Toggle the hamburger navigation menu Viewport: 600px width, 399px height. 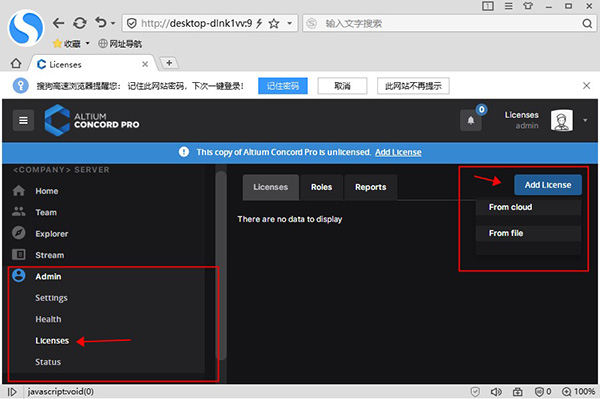[x=23, y=121]
